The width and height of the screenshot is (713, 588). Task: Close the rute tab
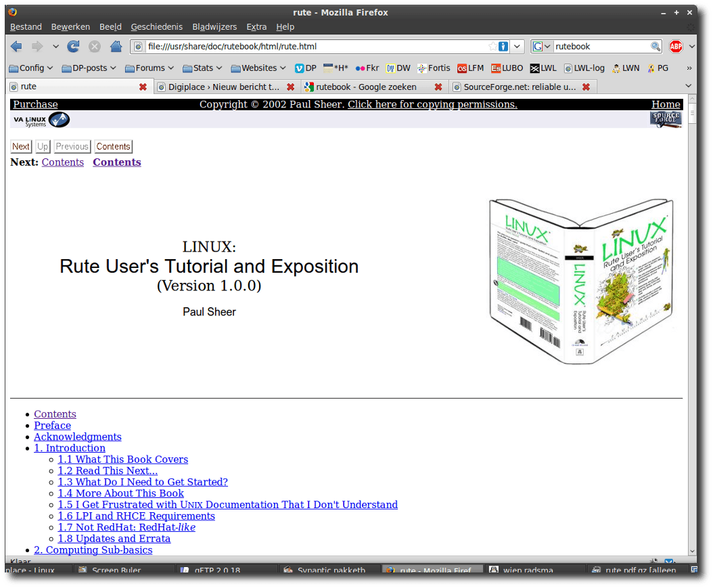point(143,87)
